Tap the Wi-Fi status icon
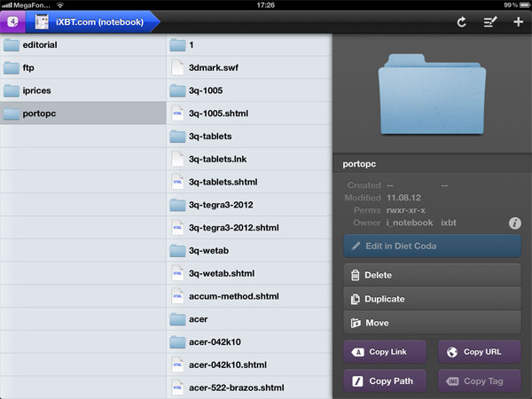This screenshot has width=532, height=399. (x=60, y=5)
